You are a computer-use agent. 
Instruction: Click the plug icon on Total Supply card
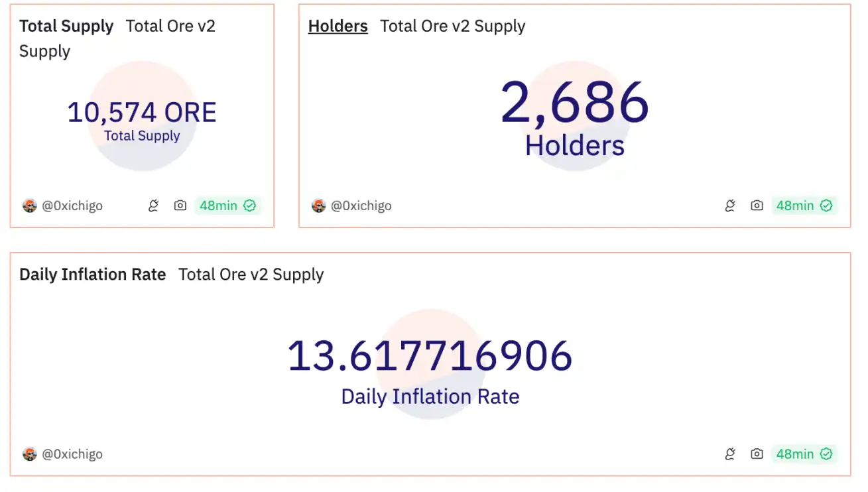click(153, 206)
